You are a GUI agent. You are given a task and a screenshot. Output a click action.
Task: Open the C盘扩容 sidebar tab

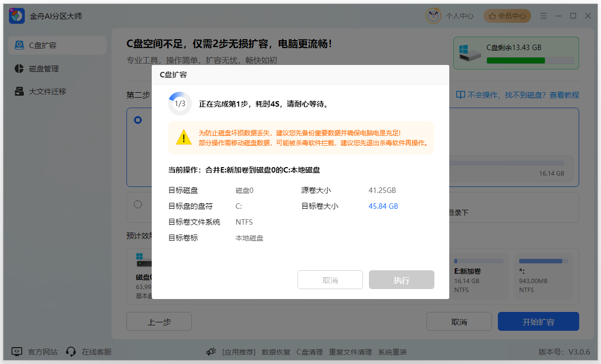(x=58, y=45)
